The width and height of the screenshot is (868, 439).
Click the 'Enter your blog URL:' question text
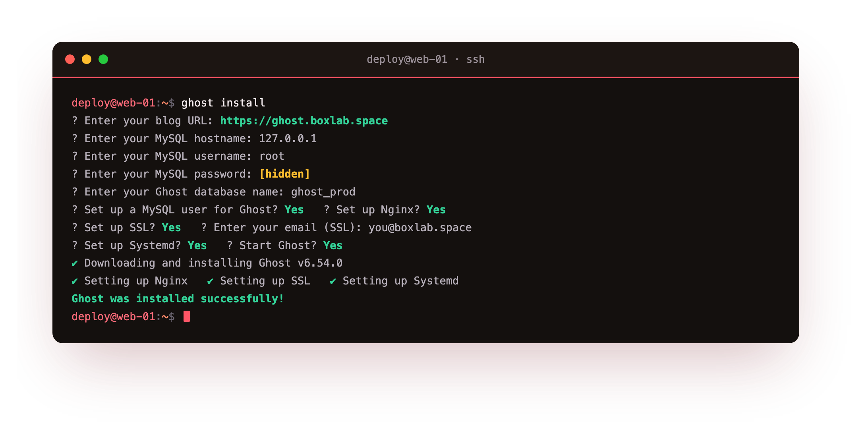(149, 121)
